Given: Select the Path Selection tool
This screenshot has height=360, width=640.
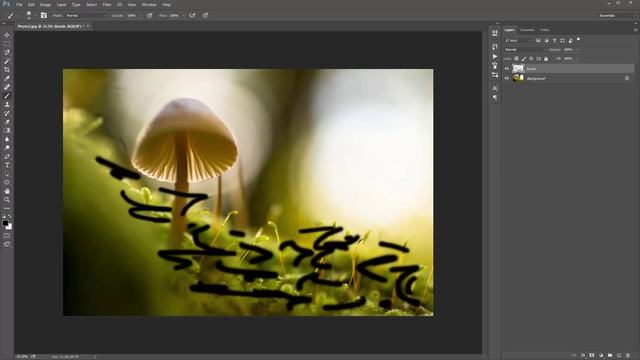Looking at the screenshot, I should (7, 173).
